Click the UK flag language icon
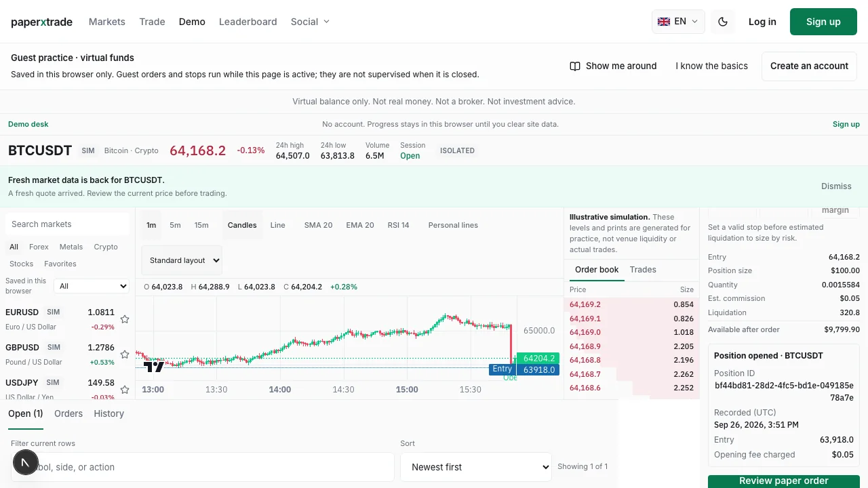 click(664, 22)
